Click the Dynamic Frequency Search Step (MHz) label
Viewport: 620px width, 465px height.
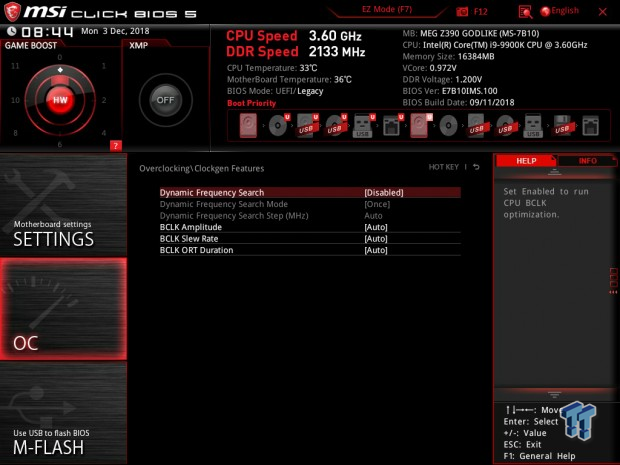(234, 215)
